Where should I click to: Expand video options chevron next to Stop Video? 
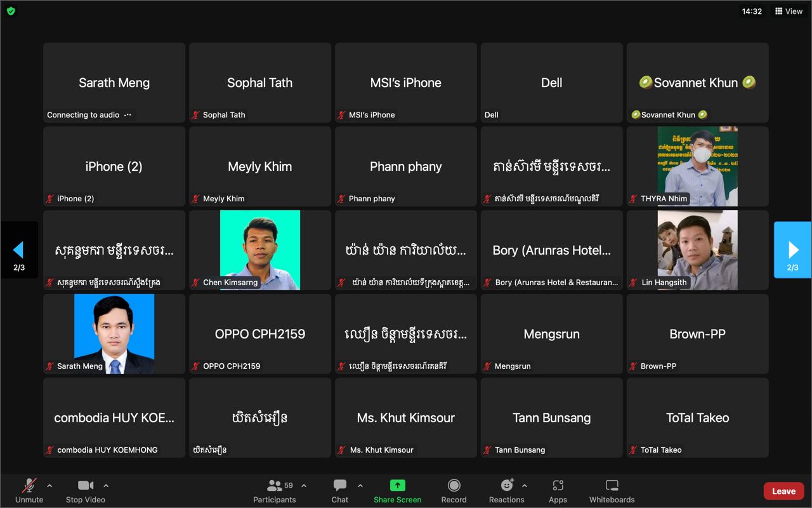[x=106, y=486]
